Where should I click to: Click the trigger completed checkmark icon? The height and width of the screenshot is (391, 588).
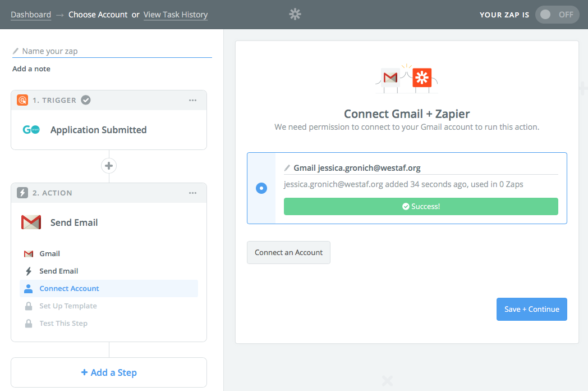tap(86, 101)
